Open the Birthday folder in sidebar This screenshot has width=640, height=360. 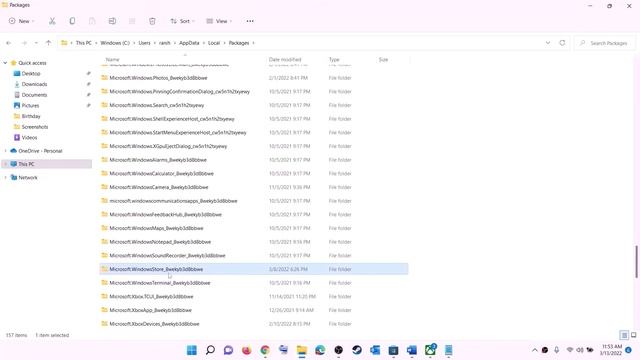pyautogui.click(x=31, y=116)
